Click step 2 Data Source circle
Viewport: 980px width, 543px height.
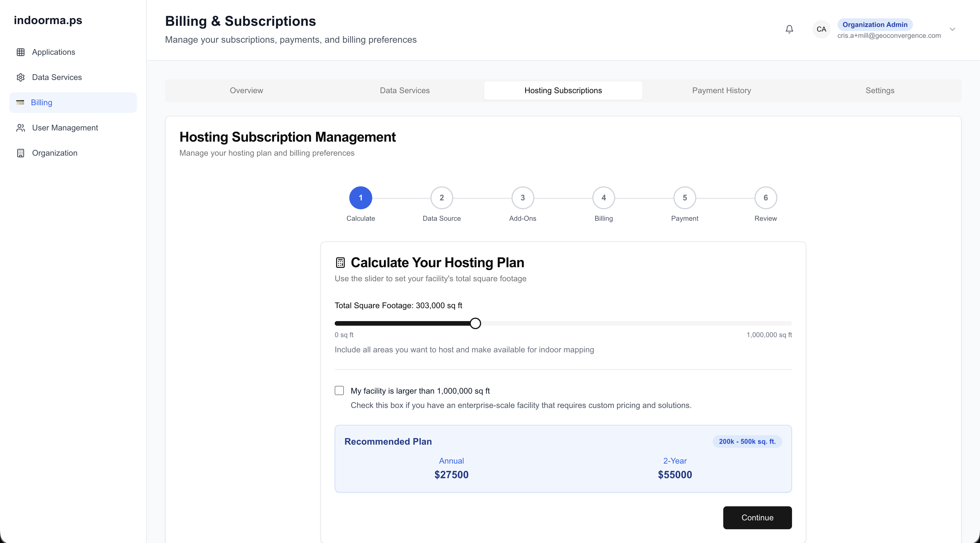[442, 198]
